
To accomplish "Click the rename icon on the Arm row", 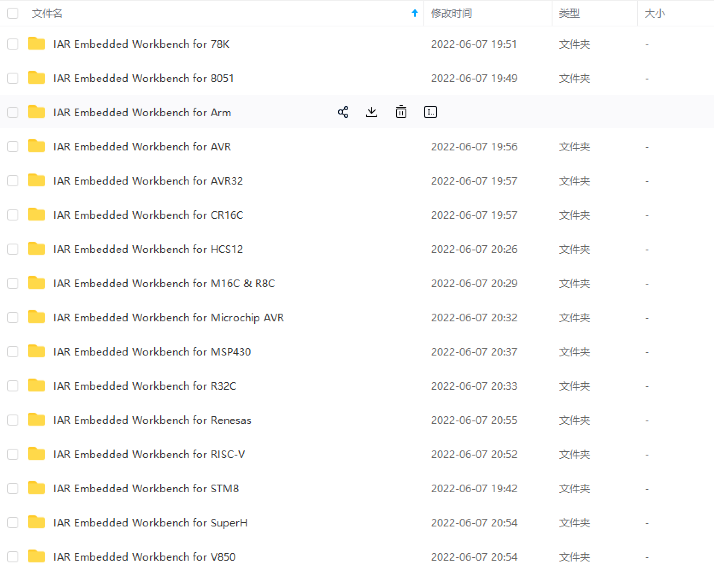I will click(430, 112).
